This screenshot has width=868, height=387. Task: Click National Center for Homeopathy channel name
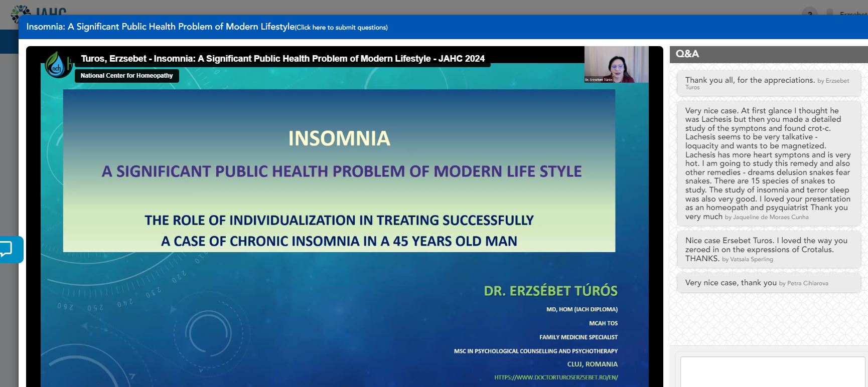click(x=126, y=76)
